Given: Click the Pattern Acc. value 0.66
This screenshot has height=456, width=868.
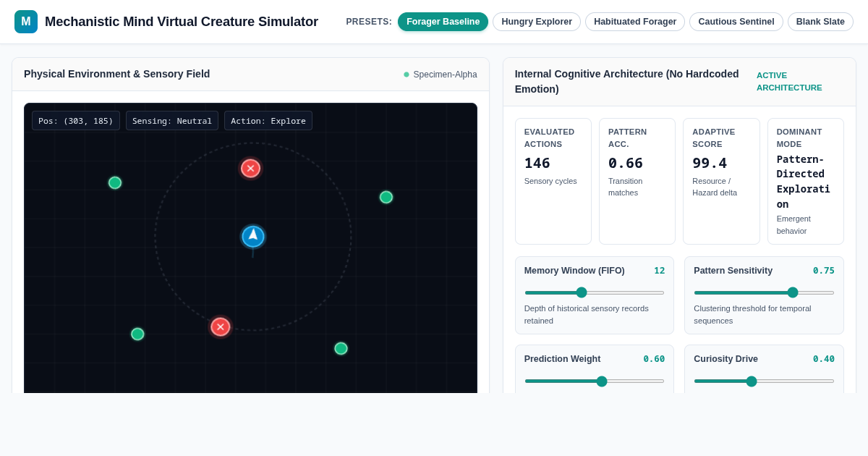Looking at the screenshot, I should click(x=626, y=163).
